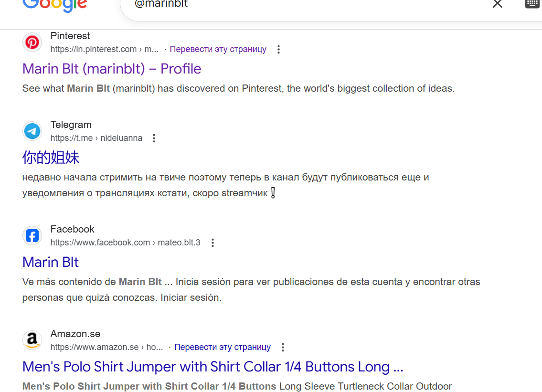Open more options for Facebook result
Screen dimensions: 542x392
tap(213, 243)
